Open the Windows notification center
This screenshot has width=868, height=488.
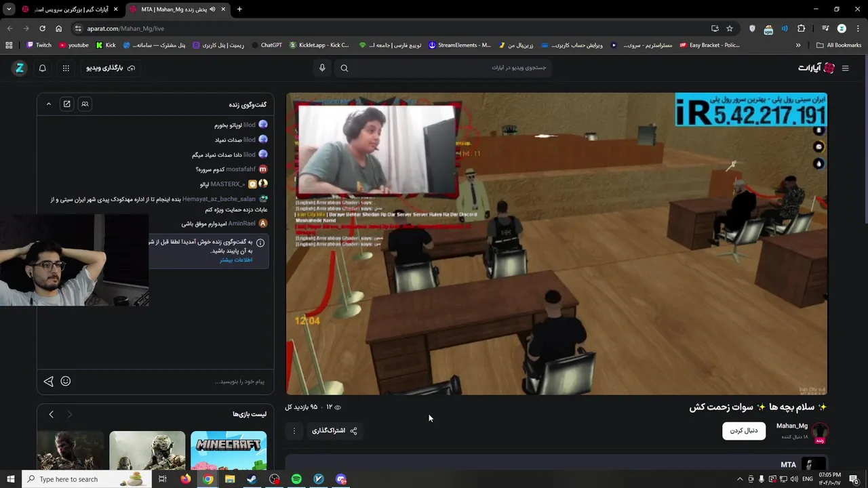854,479
